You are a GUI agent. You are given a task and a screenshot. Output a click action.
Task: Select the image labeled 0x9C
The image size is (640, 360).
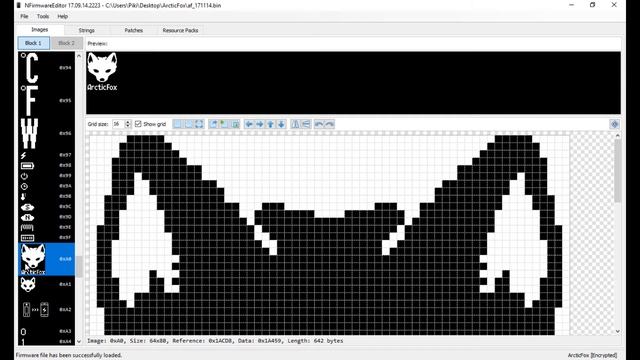pyautogui.click(x=47, y=207)
